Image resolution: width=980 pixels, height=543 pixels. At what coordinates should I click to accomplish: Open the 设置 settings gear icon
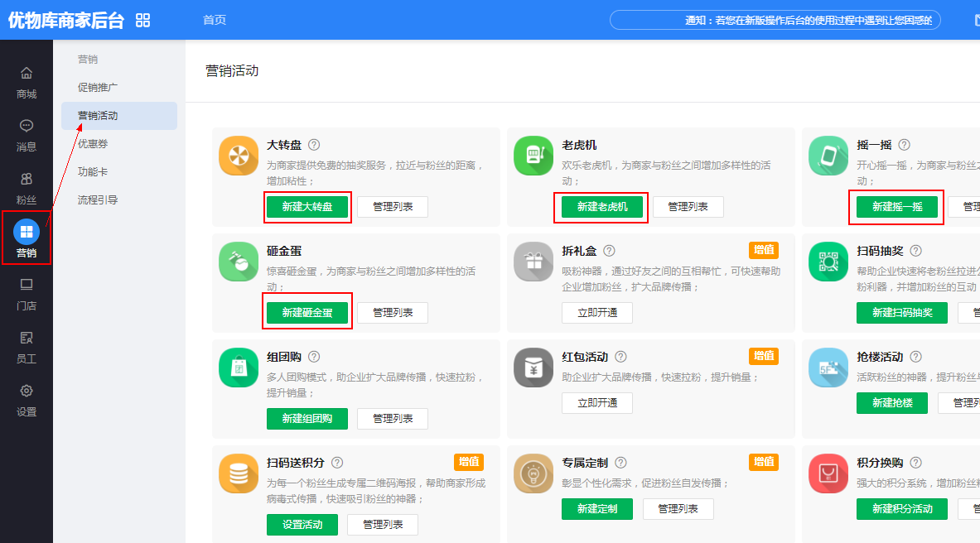(27, 391)
